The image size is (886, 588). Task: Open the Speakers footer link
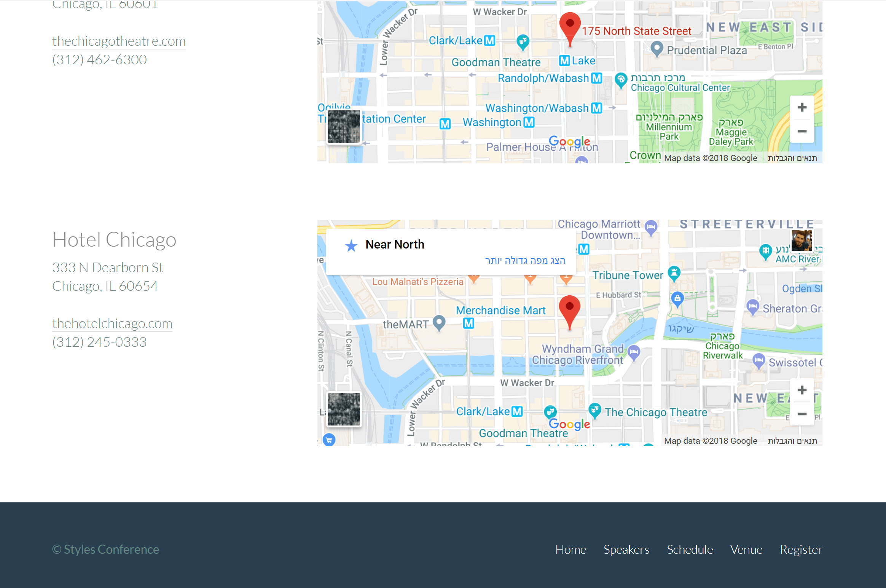point(626,550)
